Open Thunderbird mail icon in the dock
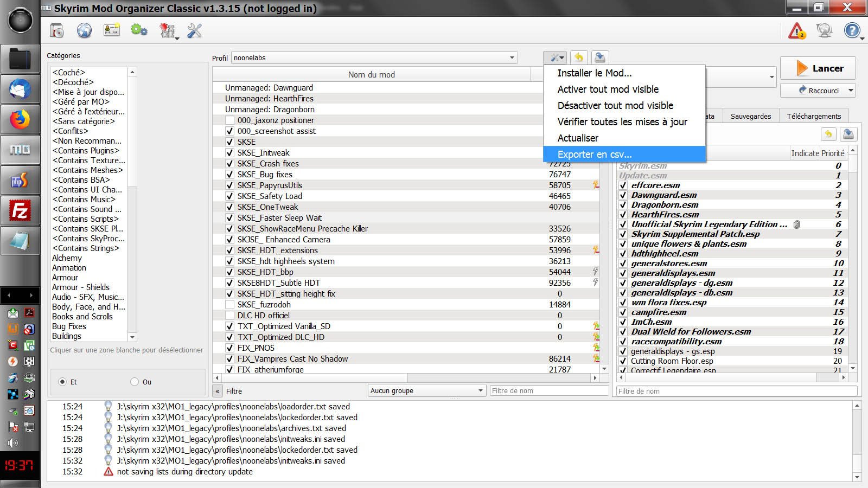Viewport: 868px width, 488px height. click(x=20, y=88)
